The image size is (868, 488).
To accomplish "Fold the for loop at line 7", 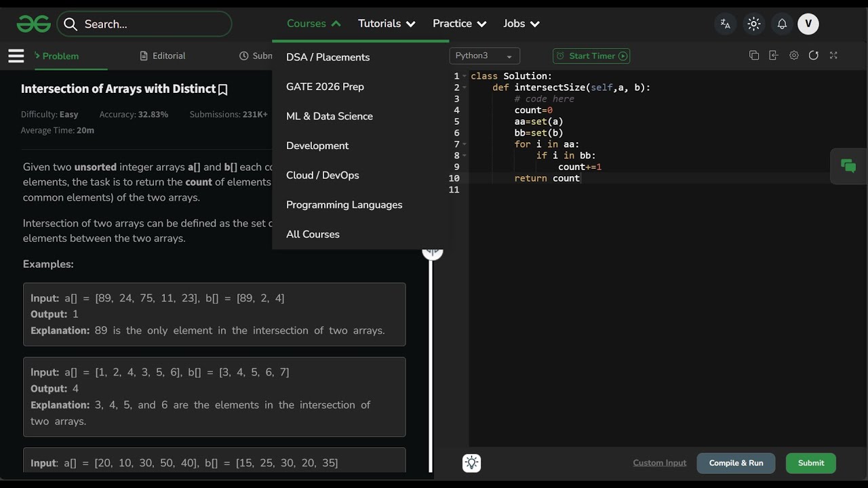I will pos(465,144).
